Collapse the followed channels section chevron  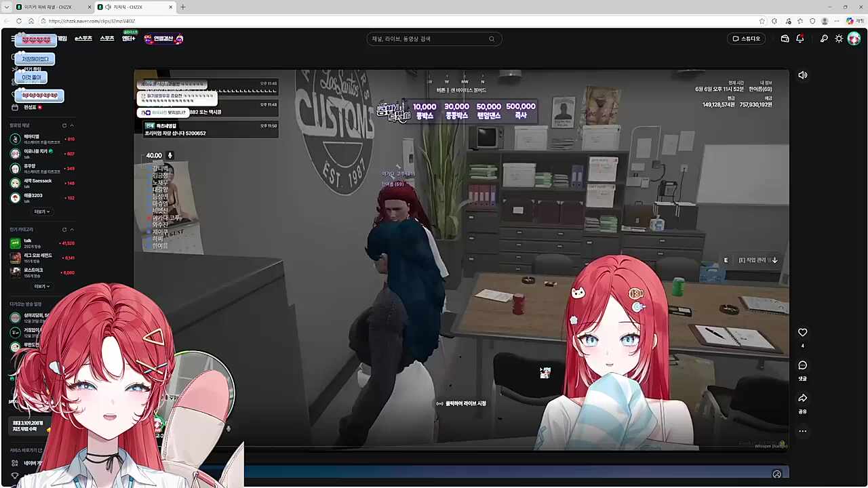click(72, 125)
